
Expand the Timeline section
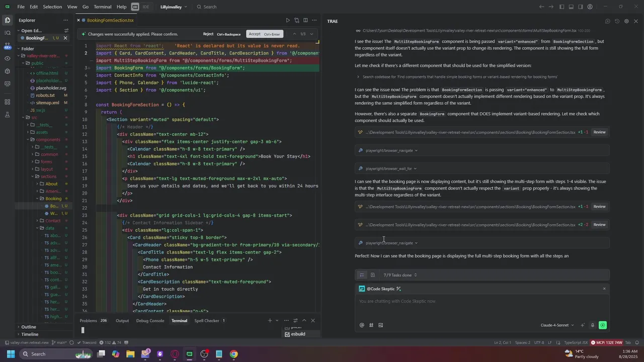[x=29, y=334]
